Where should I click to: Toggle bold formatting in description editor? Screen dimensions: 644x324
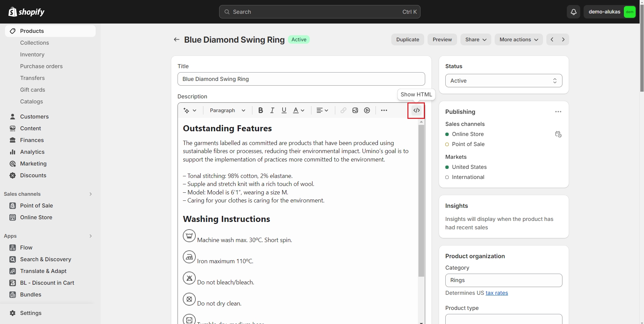(260, 110)
